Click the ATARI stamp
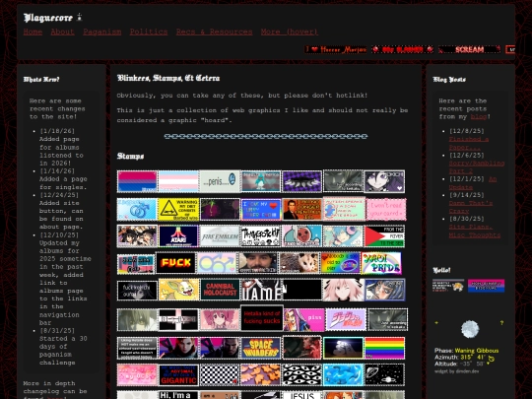 [178, 236]
